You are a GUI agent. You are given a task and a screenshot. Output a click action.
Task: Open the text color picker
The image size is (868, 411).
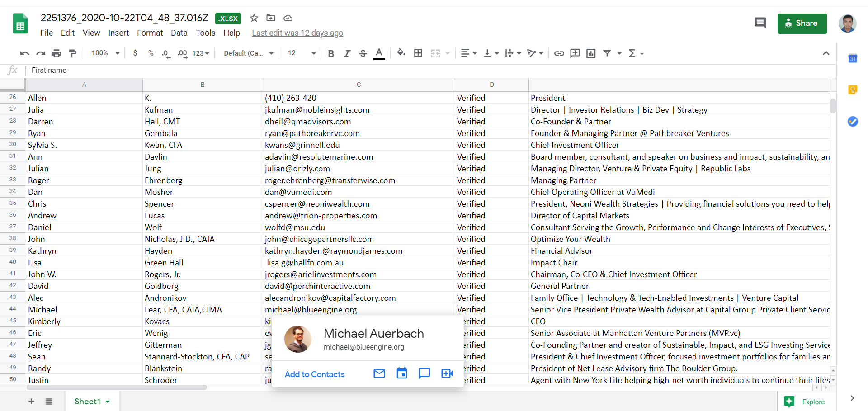coord(379,53)
